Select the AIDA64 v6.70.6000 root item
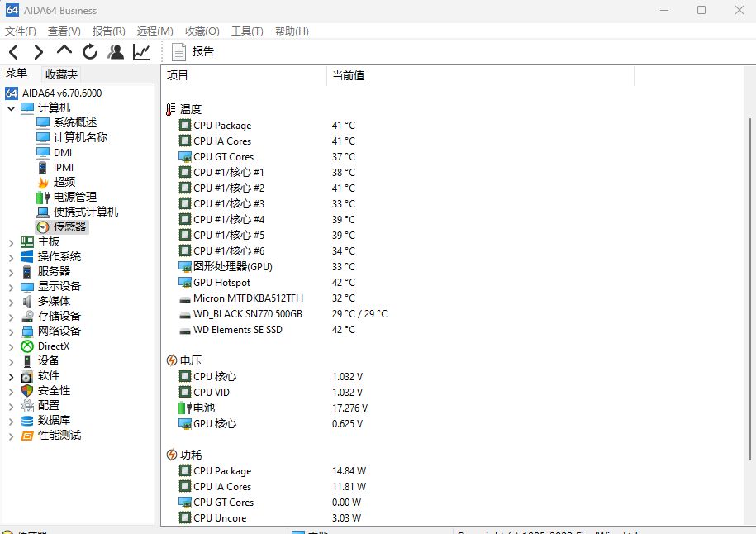The height and width of the screenshot is (534, 756). [62, 93]
